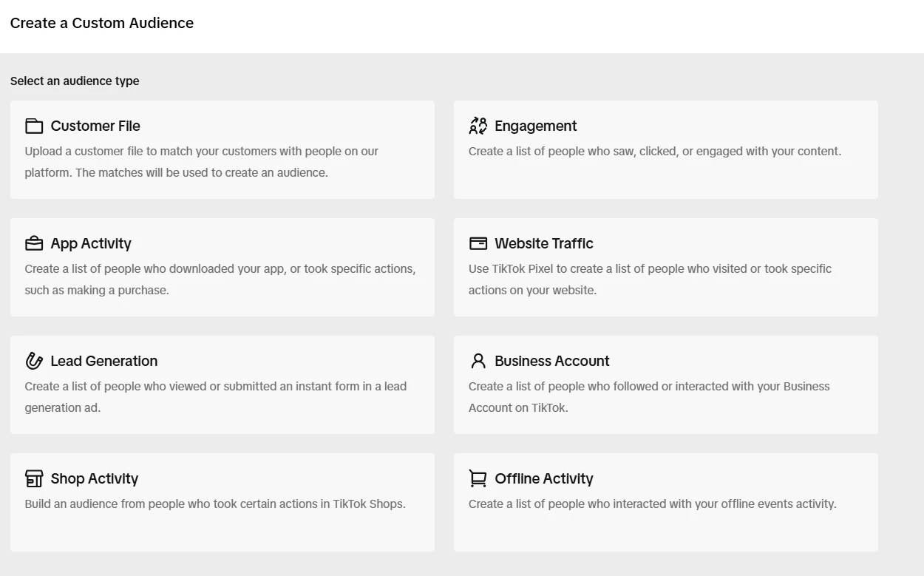The image size is (924, 576).
Task: Click the App Activity briefcase icon
Action: point(34,243)
